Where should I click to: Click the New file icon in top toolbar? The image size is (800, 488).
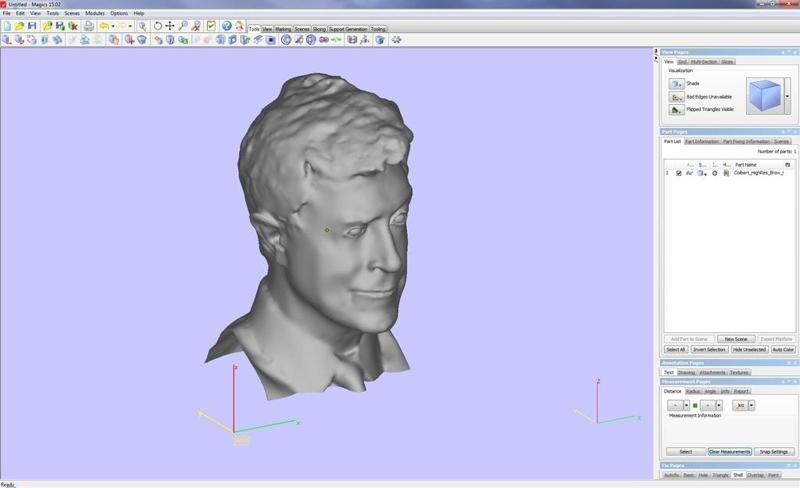click(x=7, y=26)
